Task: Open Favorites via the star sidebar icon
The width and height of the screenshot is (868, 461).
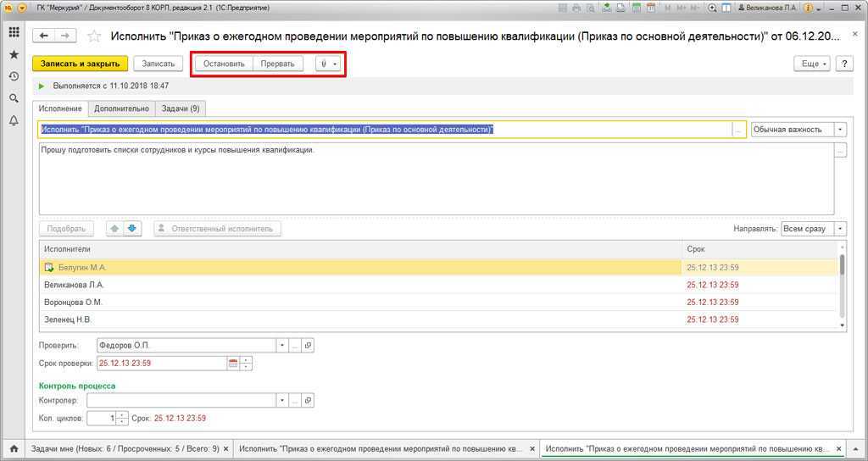Action: pos(14,54)
